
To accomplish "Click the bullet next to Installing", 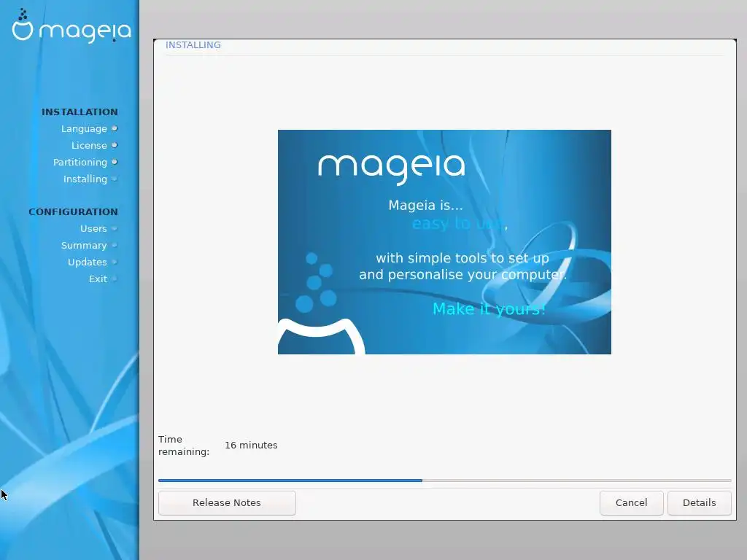I will coord(115,179).
